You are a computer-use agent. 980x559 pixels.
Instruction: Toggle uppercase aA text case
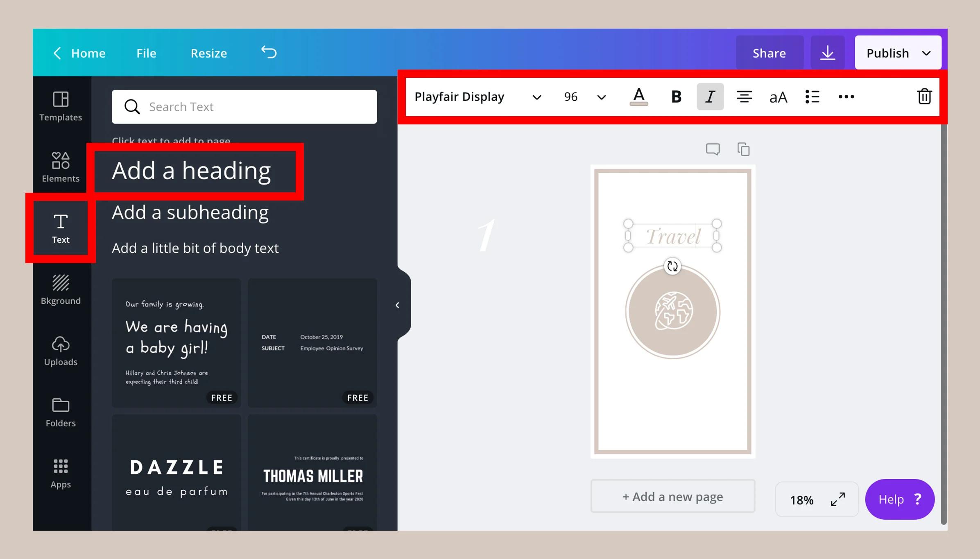coord(778,97)
